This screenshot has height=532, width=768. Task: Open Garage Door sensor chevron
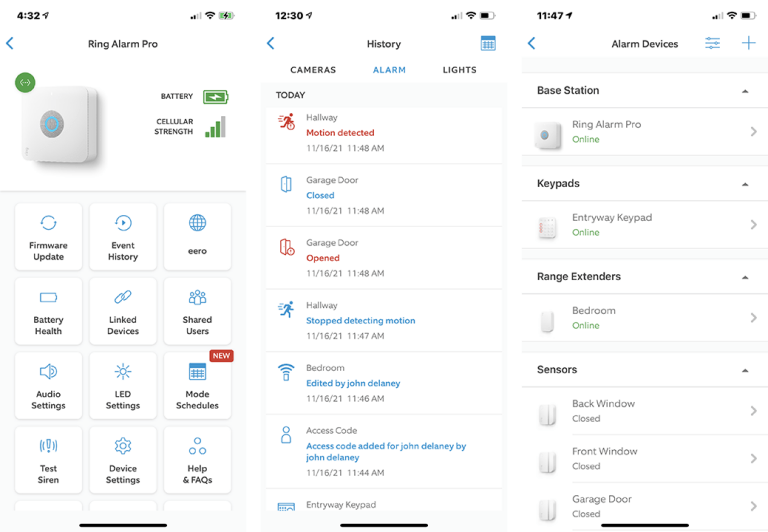click(753, 506)
